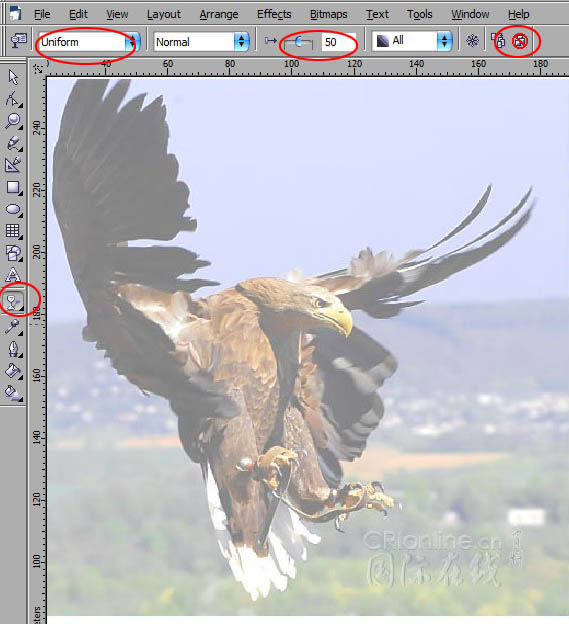Expand the Normal transparency operation dropdown
Screen dimensions: 569x624
pyautogui.click(x=201, y=42)
